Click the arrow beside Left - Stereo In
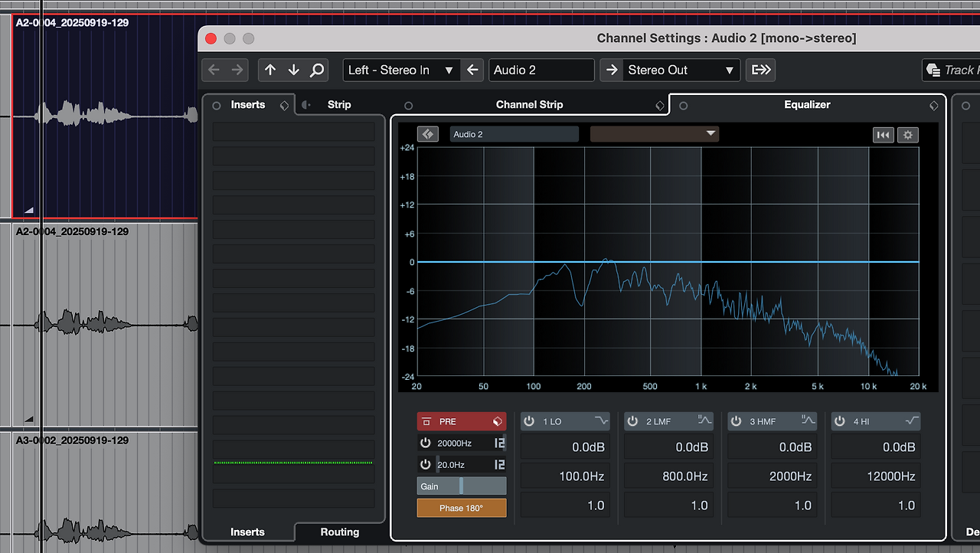 (473, 70)
